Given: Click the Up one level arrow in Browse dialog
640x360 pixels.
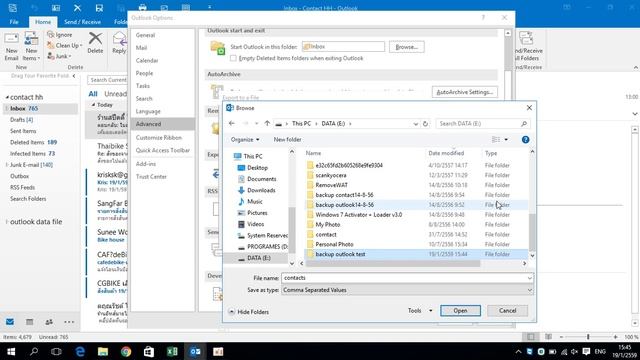Looking at the screenshot, I should pyautogui.click(x=267, y=123).
